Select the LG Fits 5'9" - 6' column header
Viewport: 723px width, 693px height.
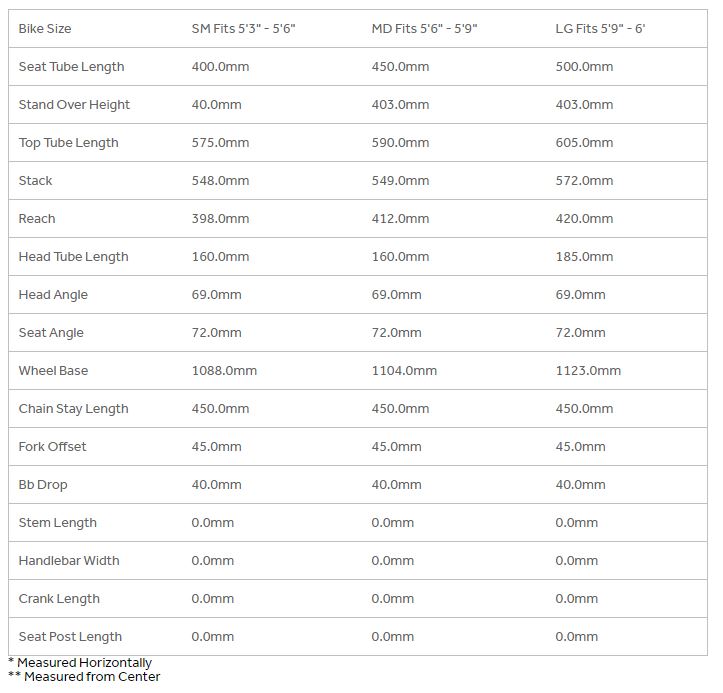click(x=600, y=29)
